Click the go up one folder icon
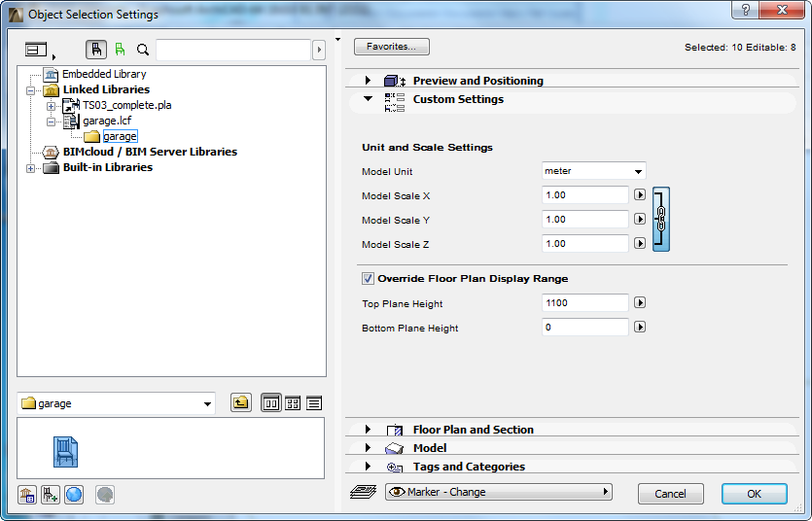 pos(241,403)
